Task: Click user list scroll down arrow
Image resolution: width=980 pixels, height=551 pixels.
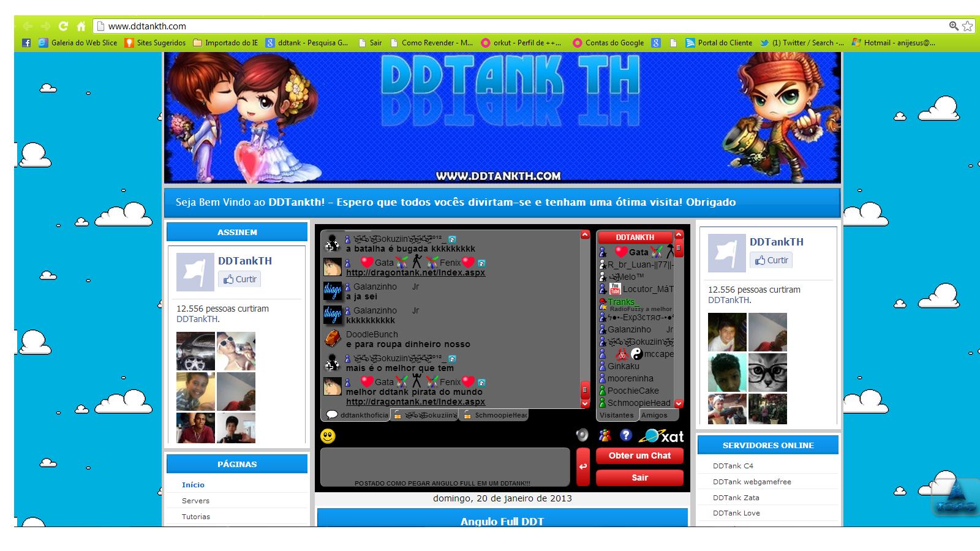Action: coord(679,404)
